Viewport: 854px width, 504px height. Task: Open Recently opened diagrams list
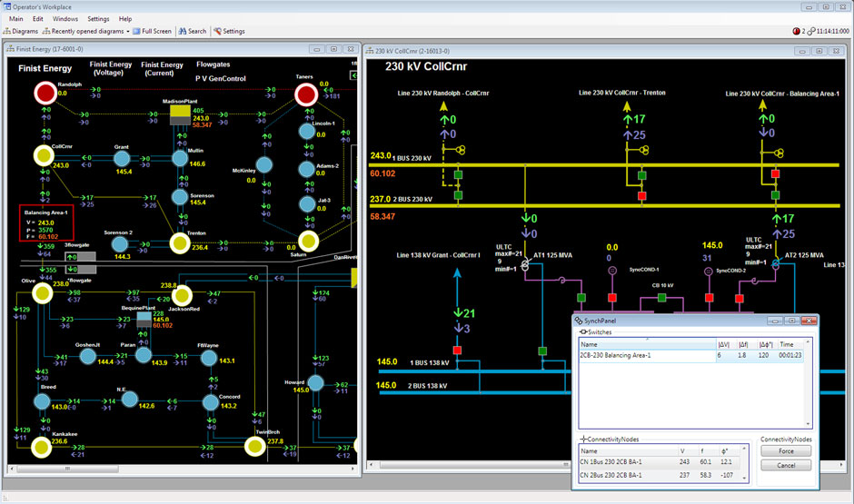tap(86, 31)
